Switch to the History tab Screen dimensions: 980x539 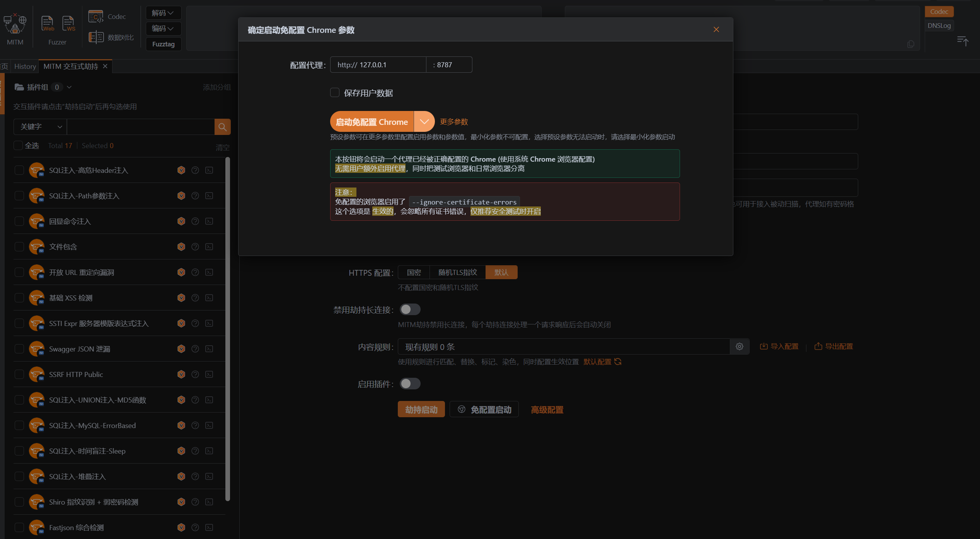25,67
